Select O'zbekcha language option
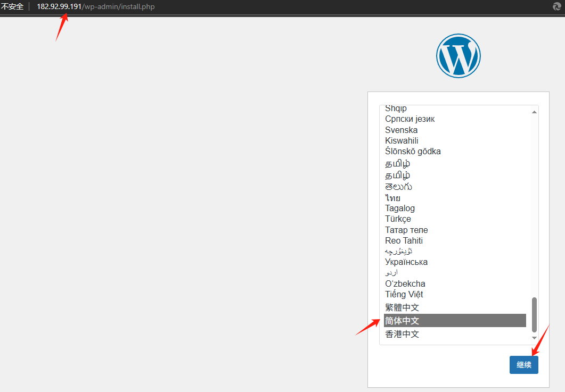This screenshot has height=392, width=565. click(455, 283)
